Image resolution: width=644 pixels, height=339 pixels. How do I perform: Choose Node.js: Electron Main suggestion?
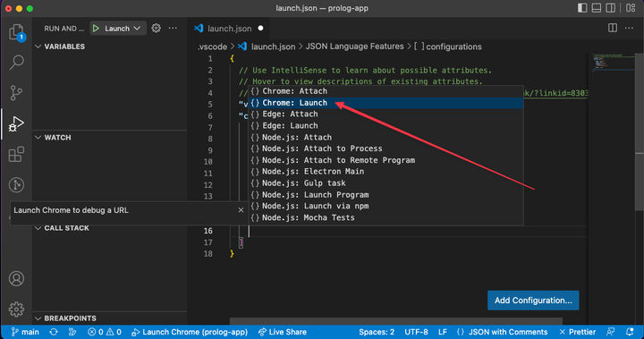pos(386,172)
